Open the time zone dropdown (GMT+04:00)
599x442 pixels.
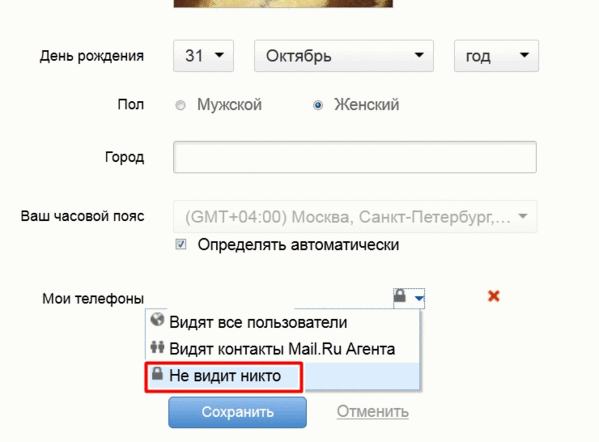(355, 217)
